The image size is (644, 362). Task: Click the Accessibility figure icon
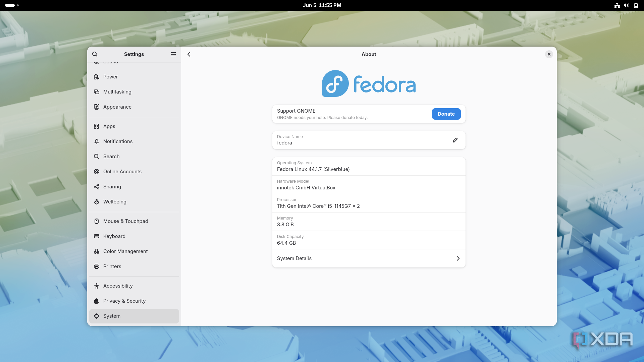pos(97,286)
